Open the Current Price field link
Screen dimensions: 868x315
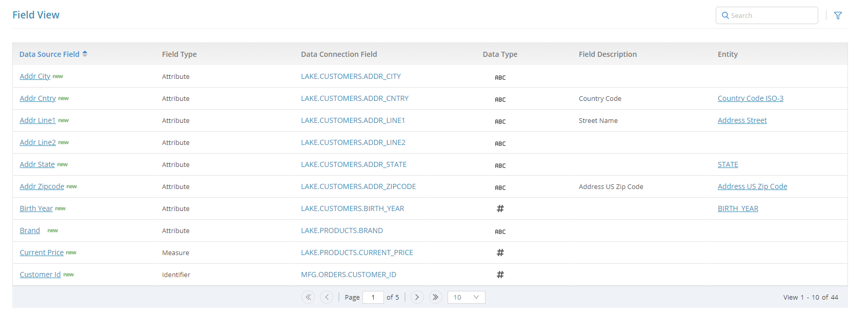click(x=42, y=253)
